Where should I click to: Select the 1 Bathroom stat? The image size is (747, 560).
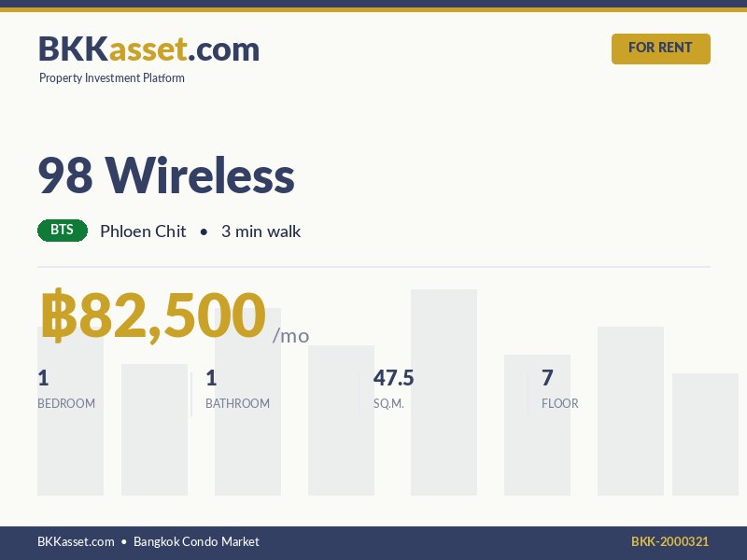pos(211,378)
